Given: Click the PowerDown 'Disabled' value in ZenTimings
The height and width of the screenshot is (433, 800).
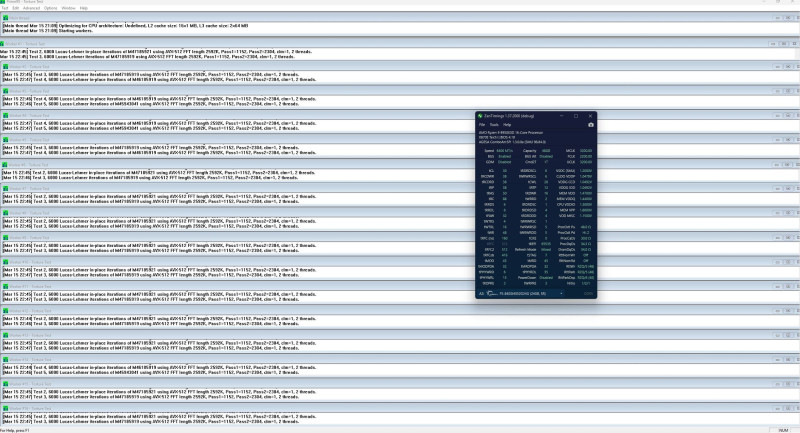Looking at the screenshot, I should (546, 278).
